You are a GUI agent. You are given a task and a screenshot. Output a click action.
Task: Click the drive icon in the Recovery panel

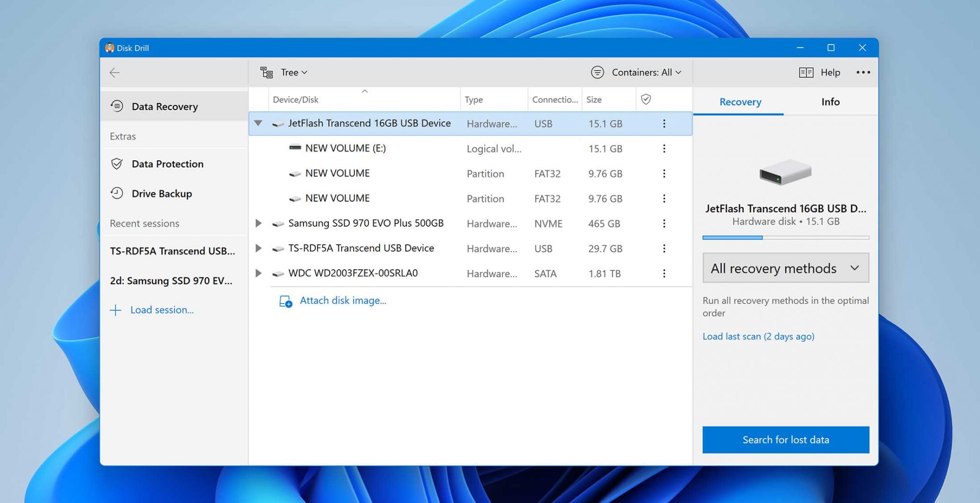(785, 172)
